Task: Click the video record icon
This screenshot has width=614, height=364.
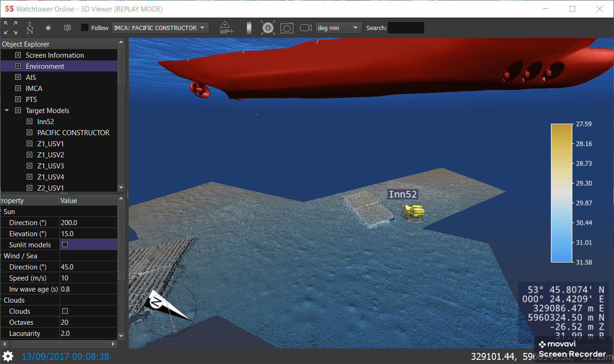Action: [306, 28]
